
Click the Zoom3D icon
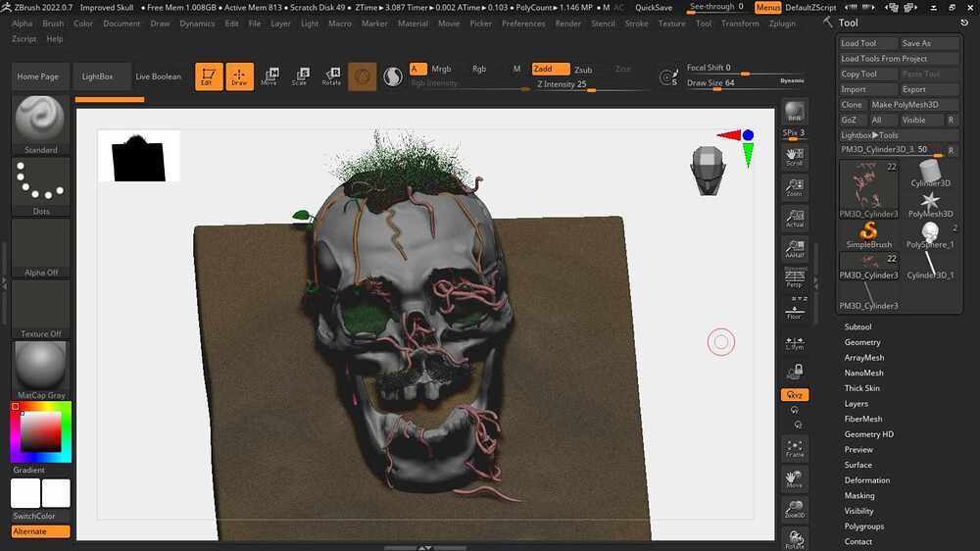(795, 510)
